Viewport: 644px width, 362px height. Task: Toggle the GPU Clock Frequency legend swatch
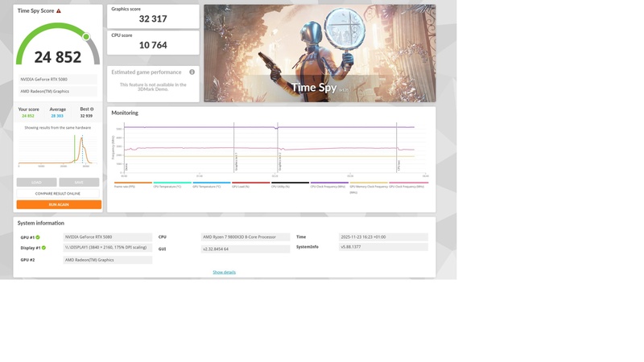click(x=408, y=183)
